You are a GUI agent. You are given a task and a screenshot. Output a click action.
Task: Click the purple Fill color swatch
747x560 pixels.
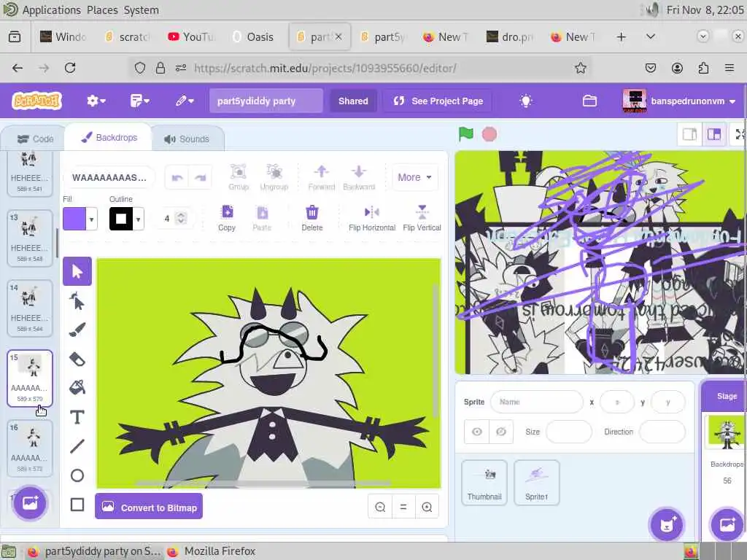(x=75, y=219)
